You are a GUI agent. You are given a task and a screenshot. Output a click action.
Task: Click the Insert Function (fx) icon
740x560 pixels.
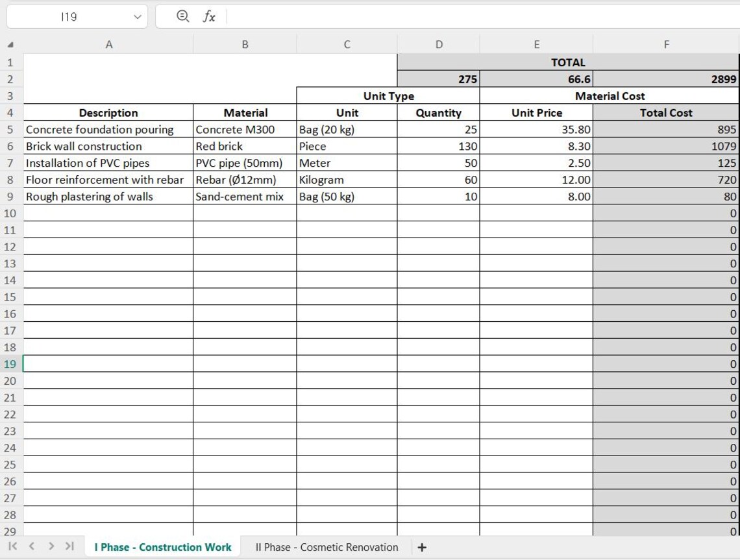click(x=210, y=16)
